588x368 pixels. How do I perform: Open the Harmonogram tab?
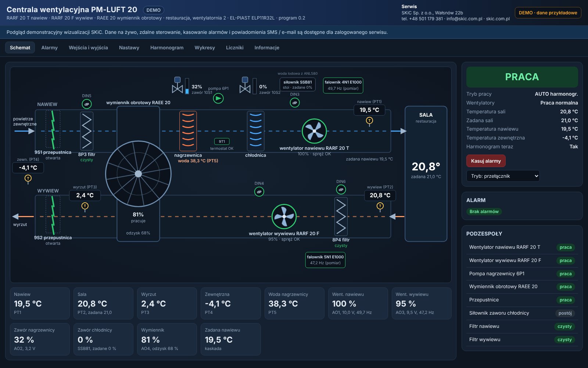click(x=167, y=47)
